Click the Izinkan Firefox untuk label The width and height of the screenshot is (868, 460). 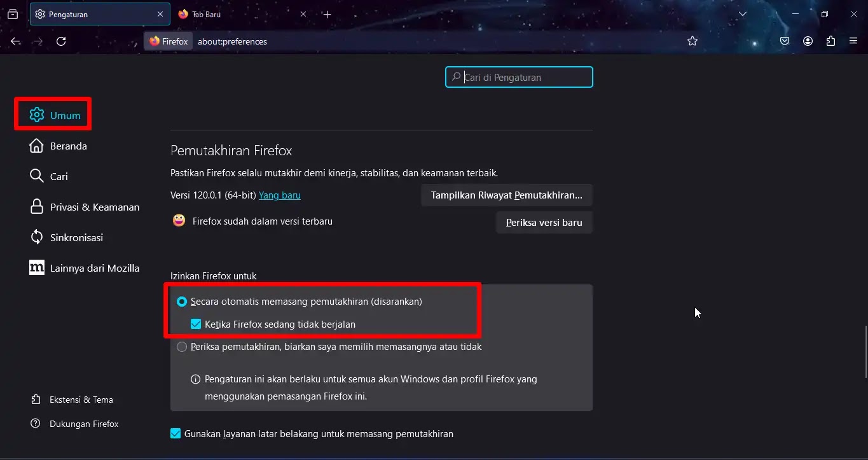pyautogui.click(x=214, y=276)
